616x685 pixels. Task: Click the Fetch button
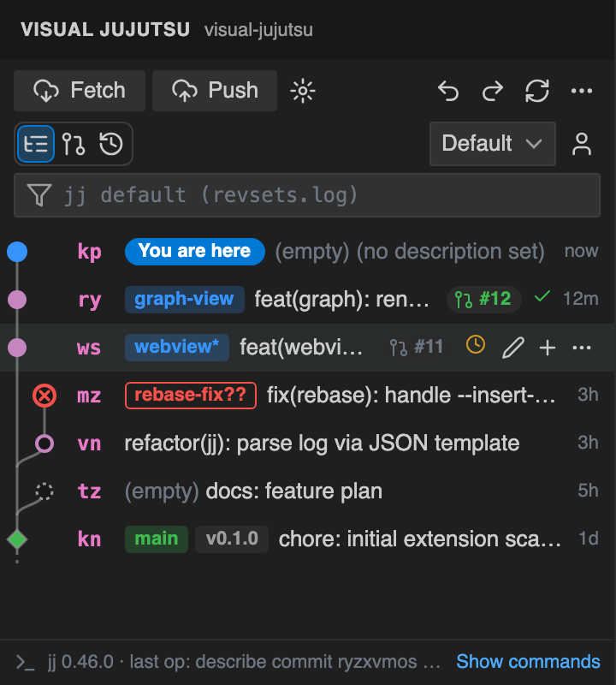point(80,91)
